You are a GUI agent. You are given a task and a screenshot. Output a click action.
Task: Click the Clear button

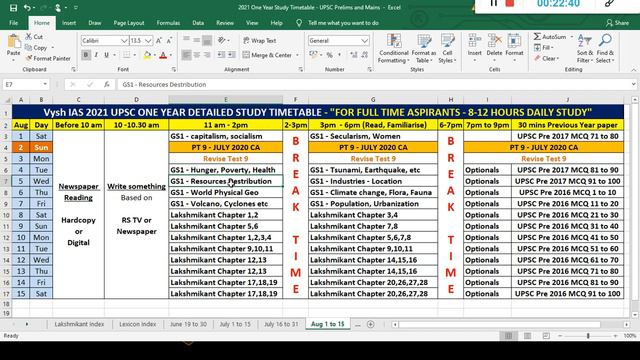546,58
